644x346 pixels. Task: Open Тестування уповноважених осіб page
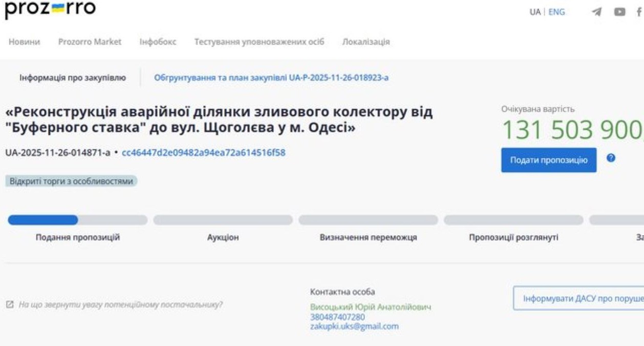click(x=259, y=42)
